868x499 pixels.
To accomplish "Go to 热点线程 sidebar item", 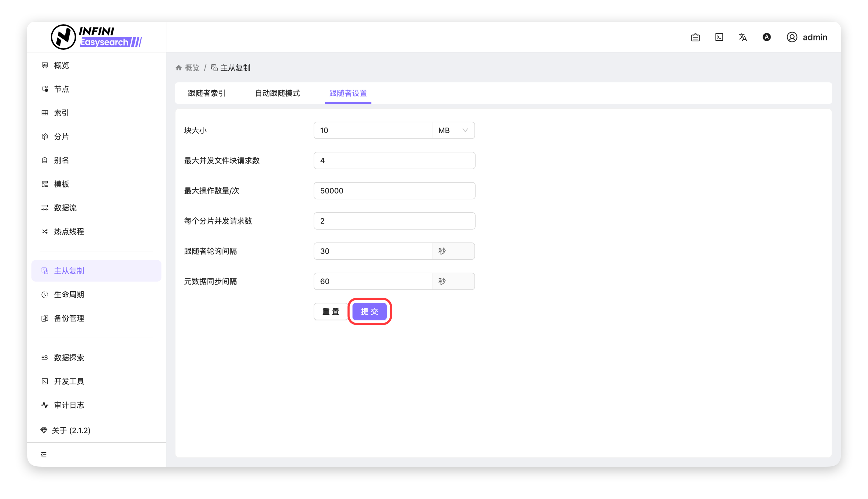I will tap(69, 231).
